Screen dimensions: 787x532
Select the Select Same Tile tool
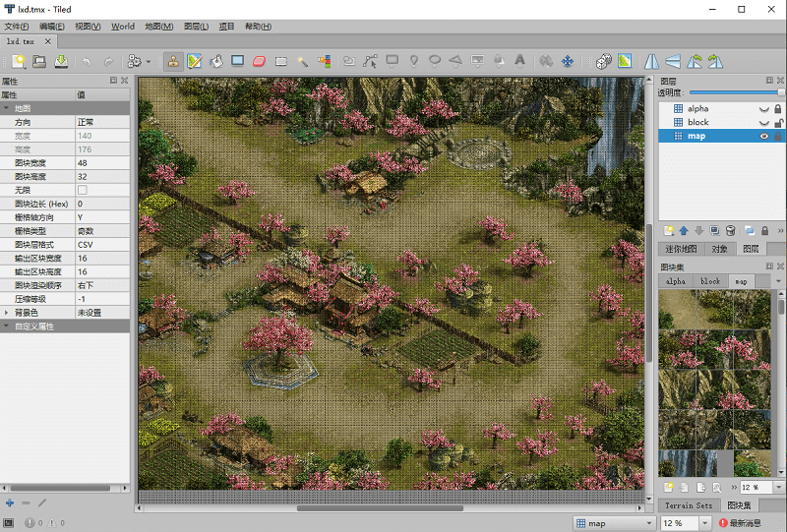click(x=325, y=61)
